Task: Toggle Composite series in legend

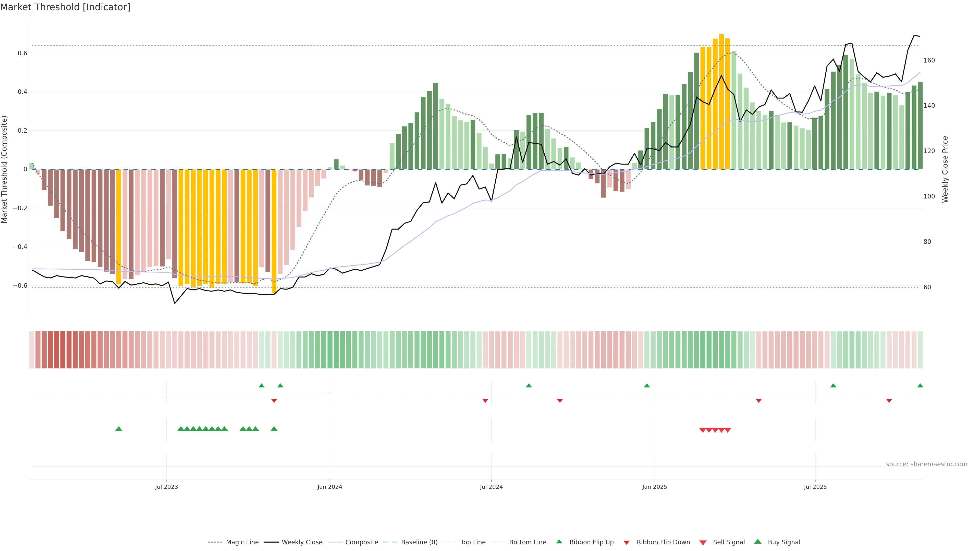Action: click(361, 542)
